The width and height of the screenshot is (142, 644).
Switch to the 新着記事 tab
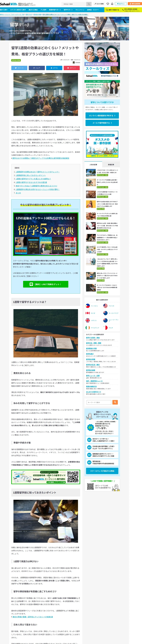tap(111, 165)
